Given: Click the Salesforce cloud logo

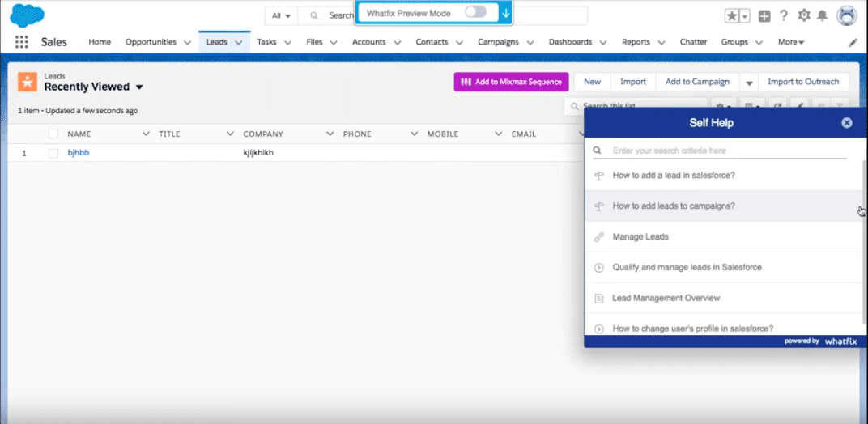Looking at the screenshot, I should (28, 15).
